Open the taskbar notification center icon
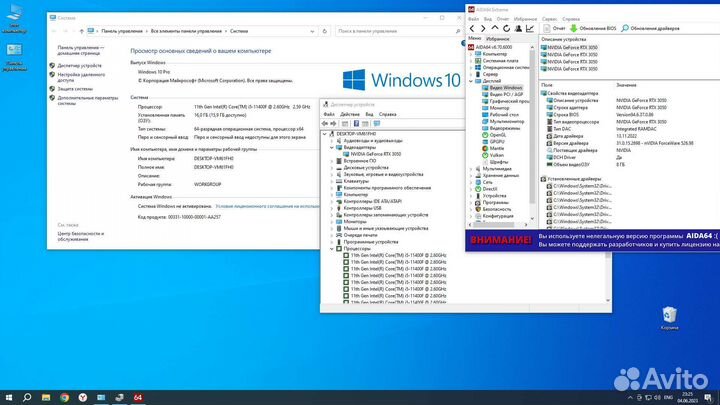 (709, 398)
